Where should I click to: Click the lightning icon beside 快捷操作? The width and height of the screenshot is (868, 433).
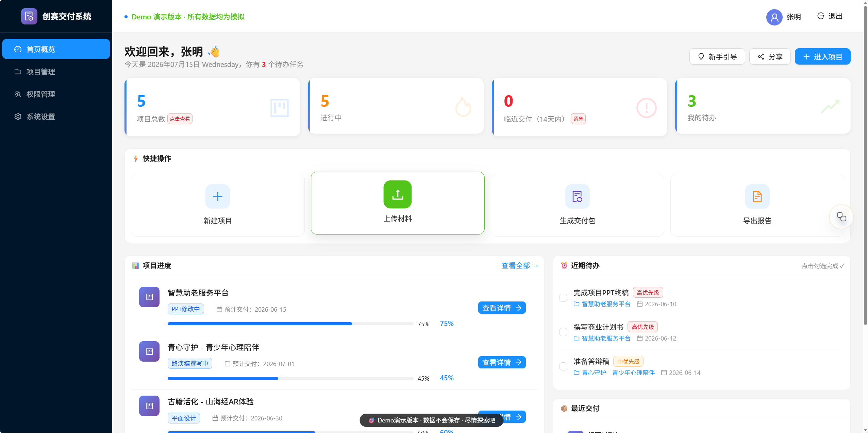click(136, 158)
